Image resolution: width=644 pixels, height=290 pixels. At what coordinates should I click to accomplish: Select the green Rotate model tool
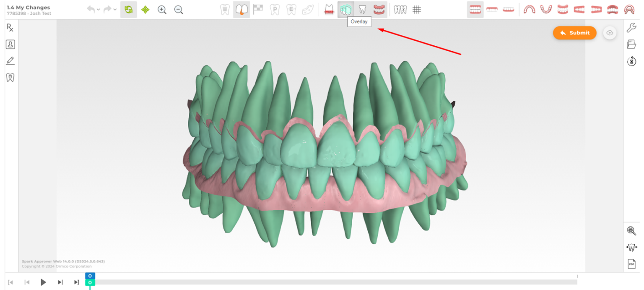(x=128, y=10)
